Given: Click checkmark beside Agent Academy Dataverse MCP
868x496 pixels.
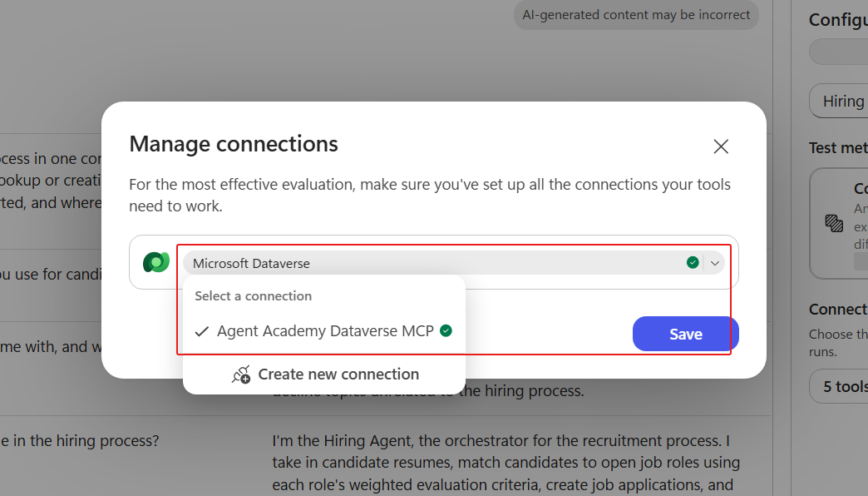Looking at the screenshot, I should point(201,331).
